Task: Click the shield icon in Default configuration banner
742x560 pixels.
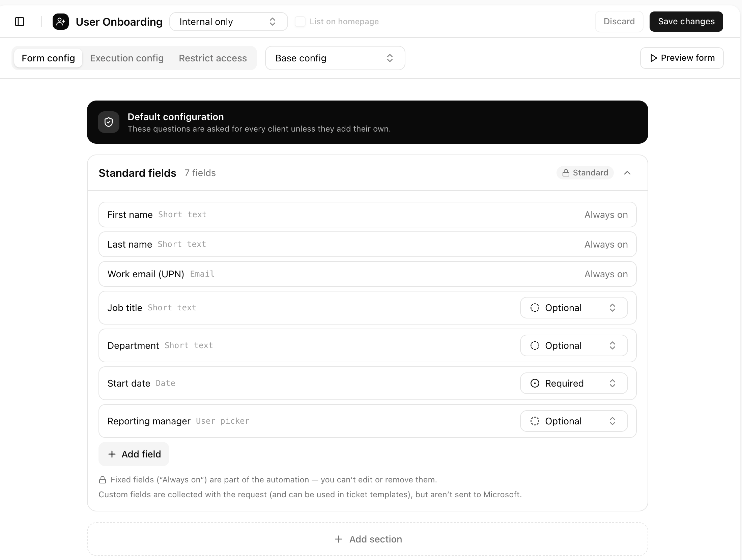Action: [109, 122]
